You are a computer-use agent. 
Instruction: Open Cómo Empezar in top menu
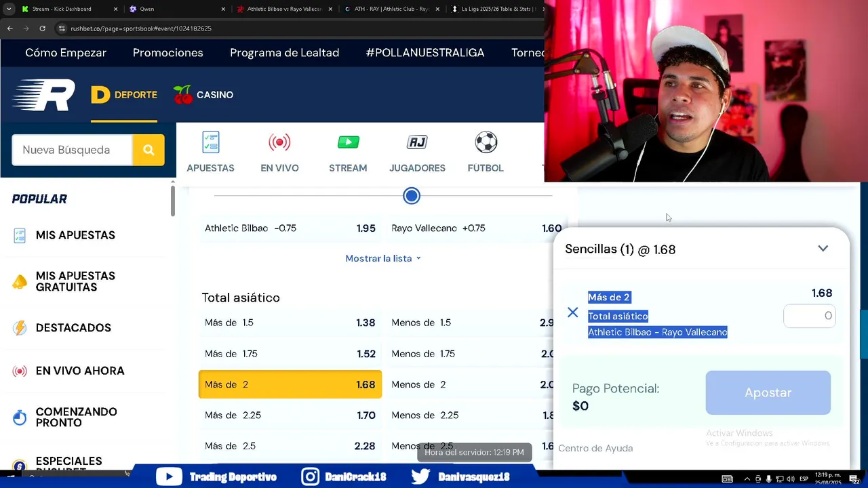(66, 53)
